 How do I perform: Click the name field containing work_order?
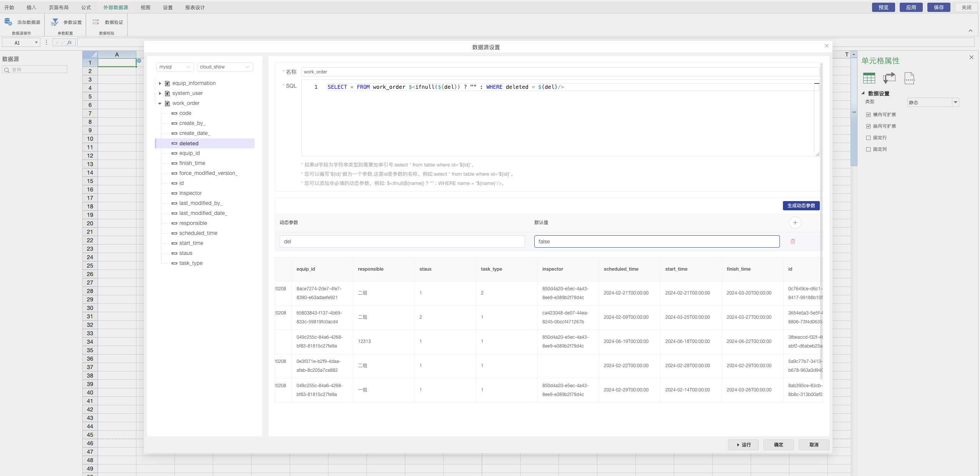click(x=560, y=72)
